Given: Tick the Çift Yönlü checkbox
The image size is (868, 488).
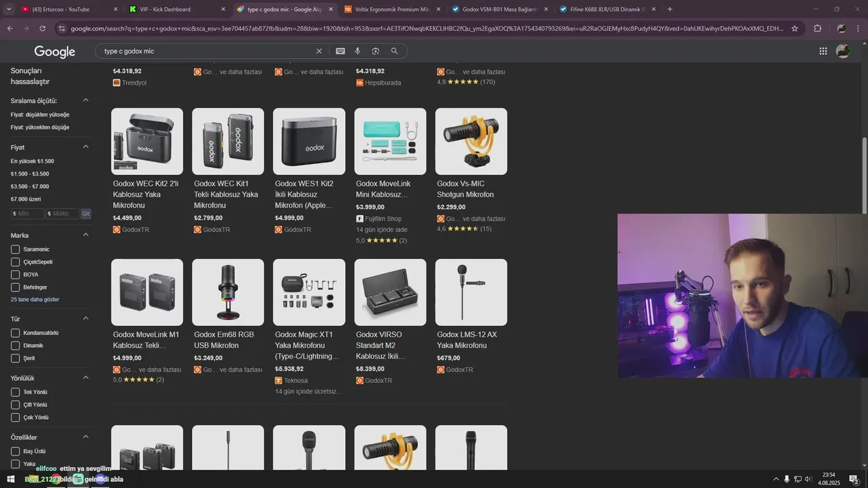Looking at the screenshot, I should coord(15,405).
